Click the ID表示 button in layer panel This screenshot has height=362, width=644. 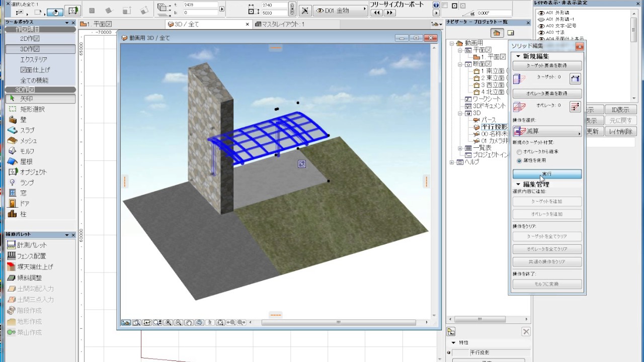click(x=620, y=110)
